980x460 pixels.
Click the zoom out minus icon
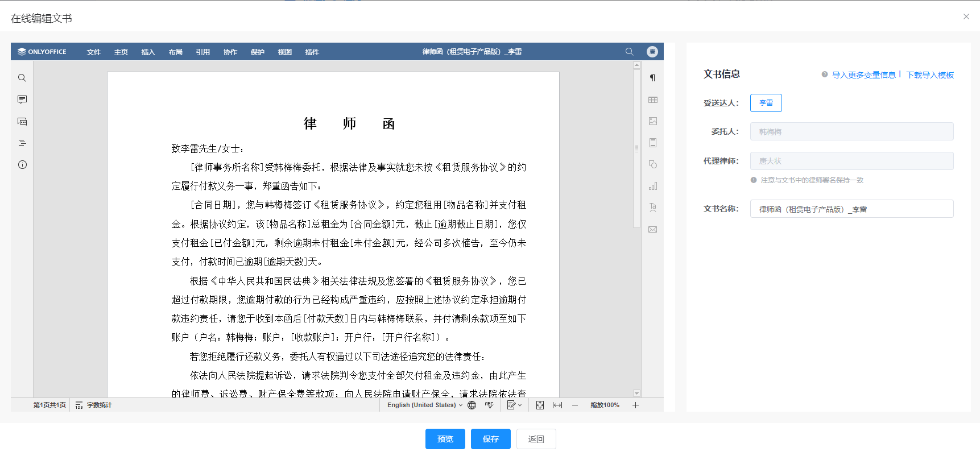(575, 405)
